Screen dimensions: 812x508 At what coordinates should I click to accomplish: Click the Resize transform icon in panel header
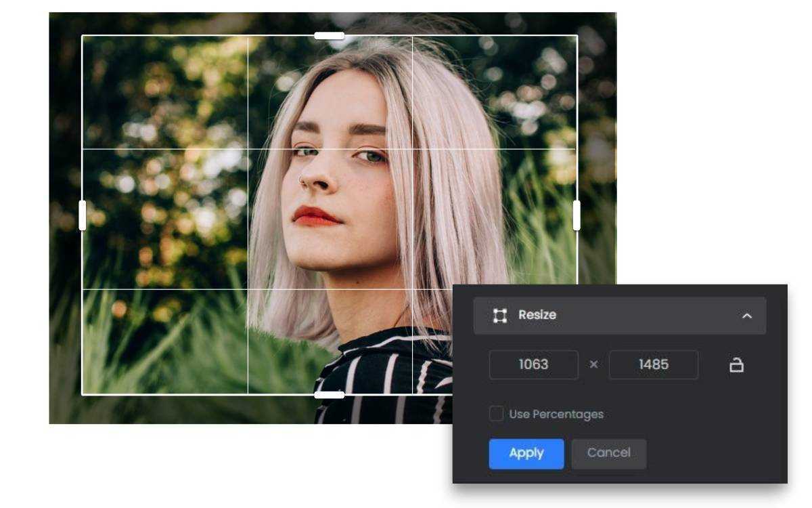[500, 314]
